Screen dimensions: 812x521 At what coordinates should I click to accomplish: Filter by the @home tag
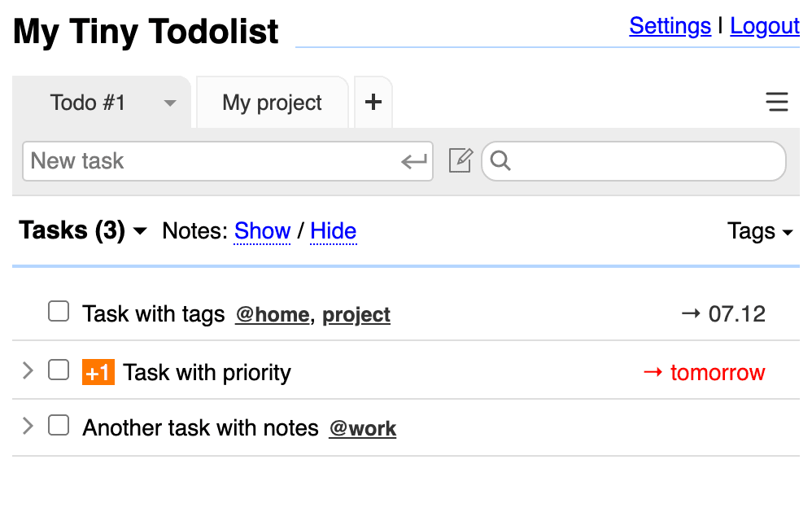(x=272, y=315)
